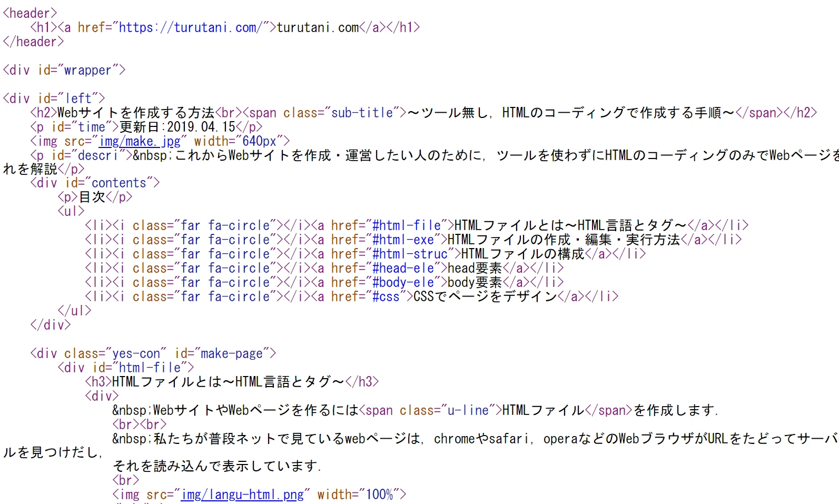Viewport: 839px width, 504px height.
Task: Click the #css href value
Action: 386,297
